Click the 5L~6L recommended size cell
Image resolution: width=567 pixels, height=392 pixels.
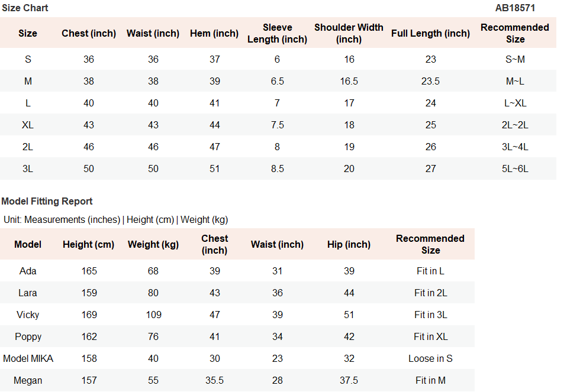515,169
